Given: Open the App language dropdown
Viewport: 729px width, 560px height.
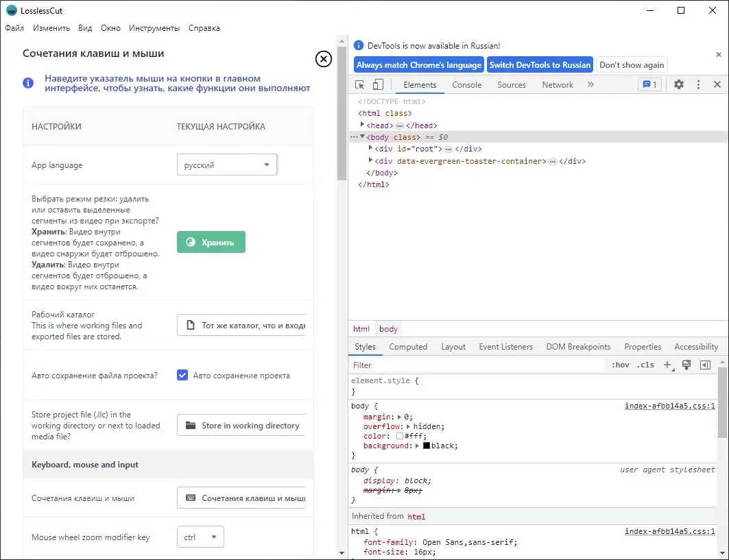Looking at the screenshot, I should click(227, 165).
